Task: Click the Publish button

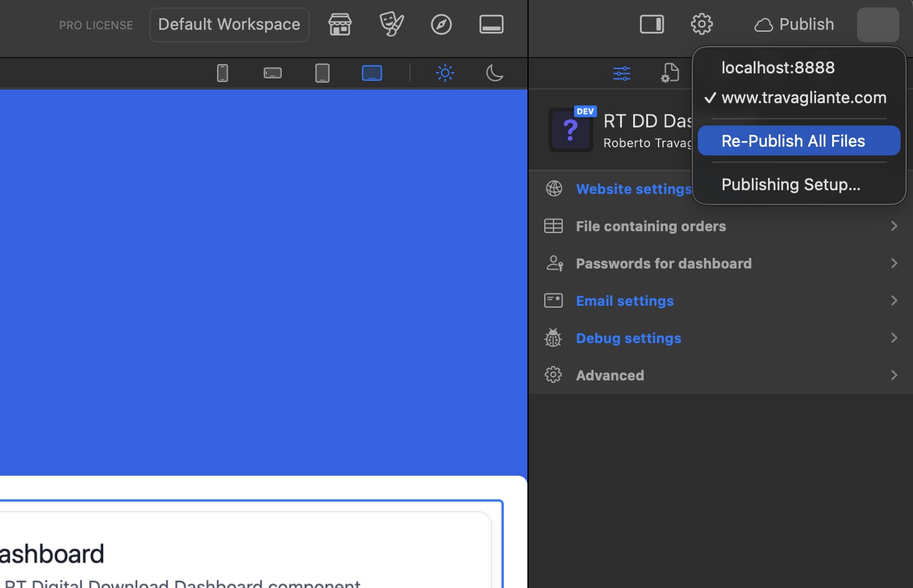Action: coord(794,25)
